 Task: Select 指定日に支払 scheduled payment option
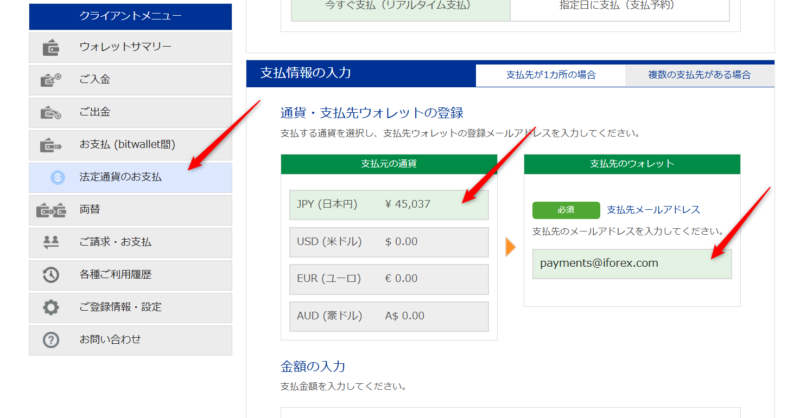(x=619, y=9)
